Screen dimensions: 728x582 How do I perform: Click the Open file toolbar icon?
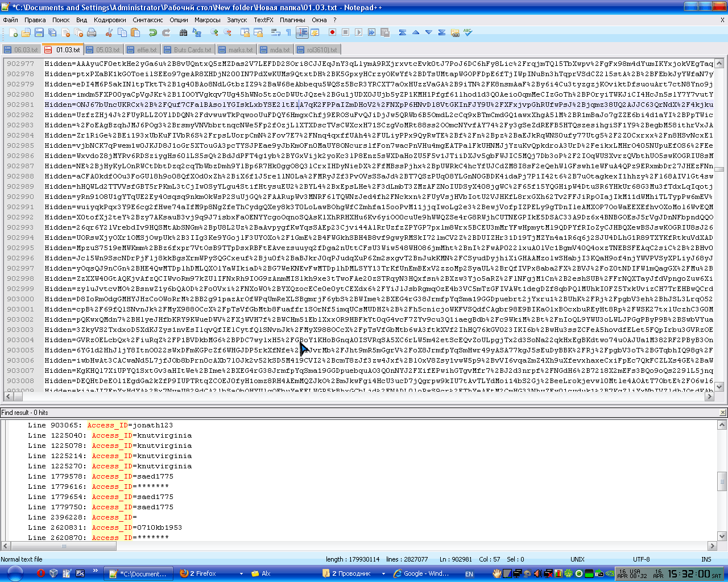click(26, 32)
